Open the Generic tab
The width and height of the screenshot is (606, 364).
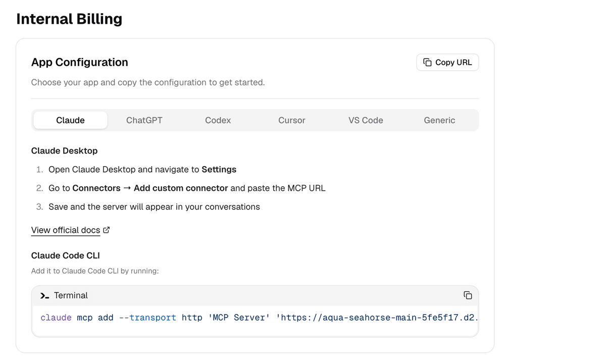coord(439,120)
